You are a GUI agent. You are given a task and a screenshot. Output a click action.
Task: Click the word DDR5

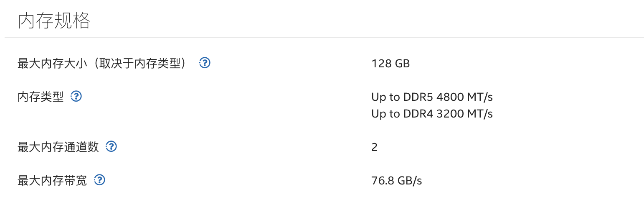[418, 97]
